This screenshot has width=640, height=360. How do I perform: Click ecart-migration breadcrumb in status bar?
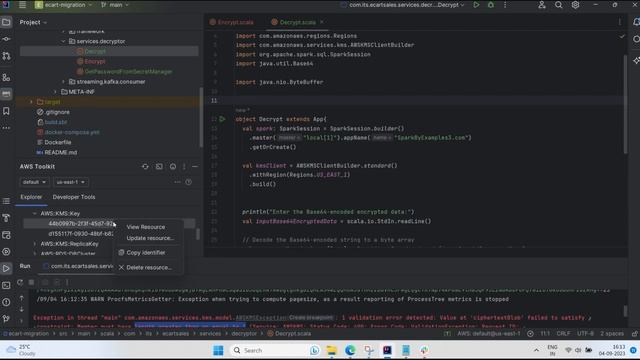tap(29, 333)
